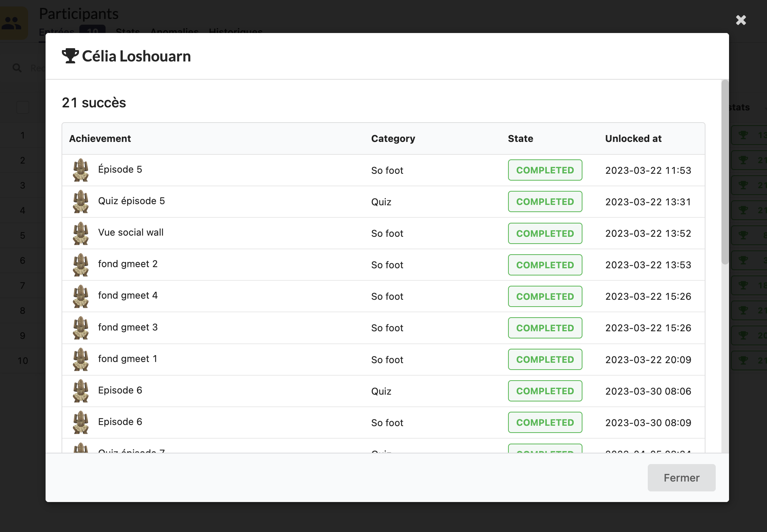Image resolution: width=767 pixels, height=532 pixels.
Task: Click the fond gmeet 2 badge icon
Action: point(81,264)
